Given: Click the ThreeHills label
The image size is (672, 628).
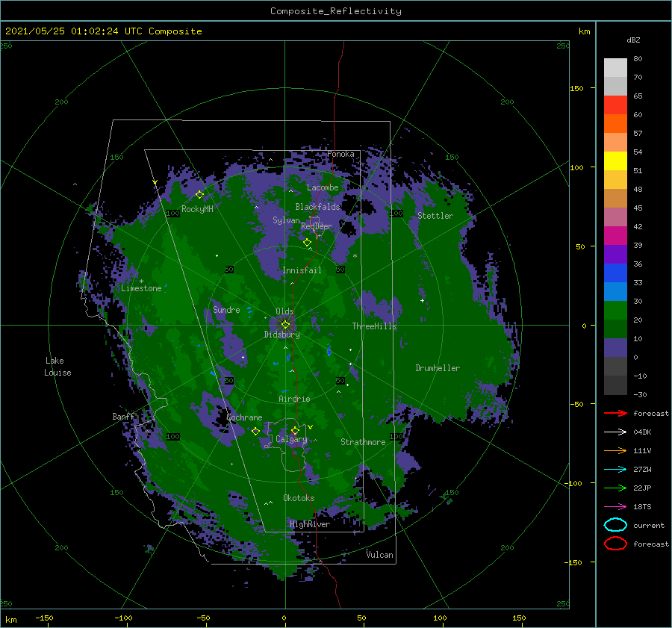Looking at the screenshot, I should click(375, 326).
